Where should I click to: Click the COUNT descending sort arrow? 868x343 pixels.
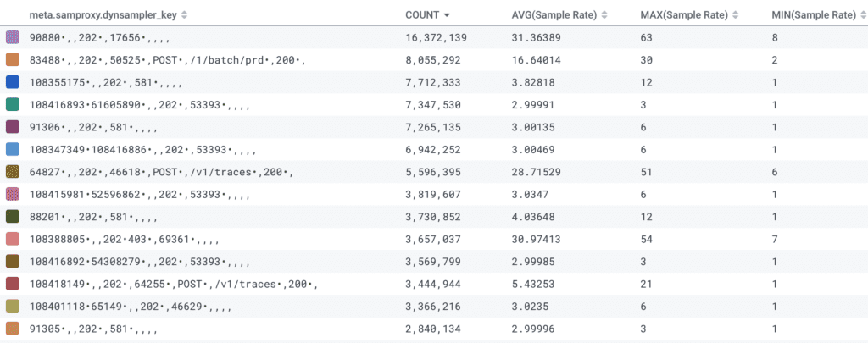point(447,15)
